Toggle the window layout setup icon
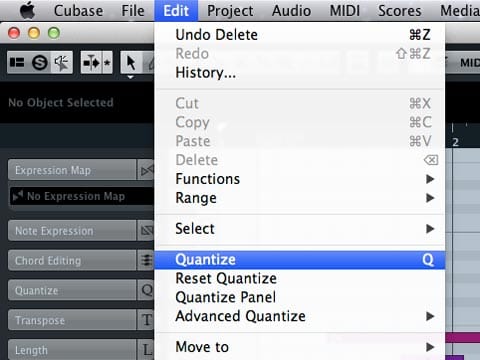This screenshot has height=360, width=480. coord(17,62)
